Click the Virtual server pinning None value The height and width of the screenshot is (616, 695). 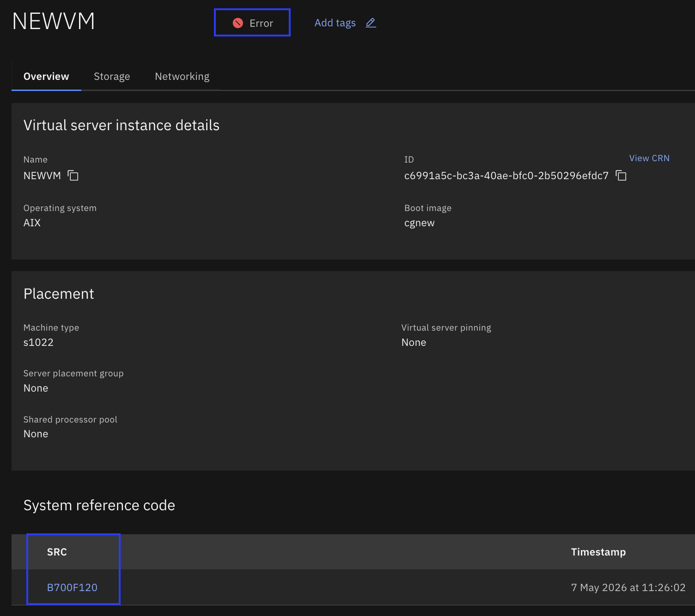point(414,343)
